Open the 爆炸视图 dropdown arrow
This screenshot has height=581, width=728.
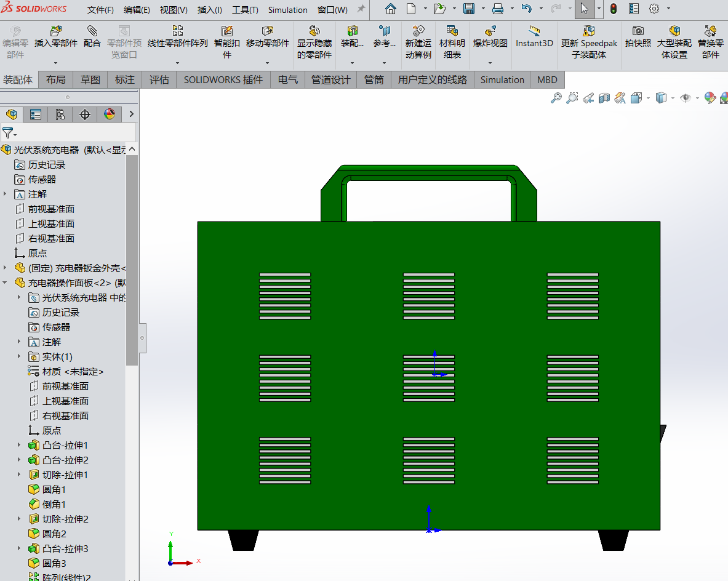coord(490,63)
